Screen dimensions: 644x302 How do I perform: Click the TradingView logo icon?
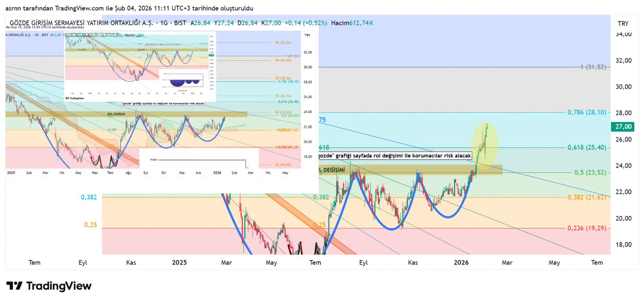coord(14,286)
